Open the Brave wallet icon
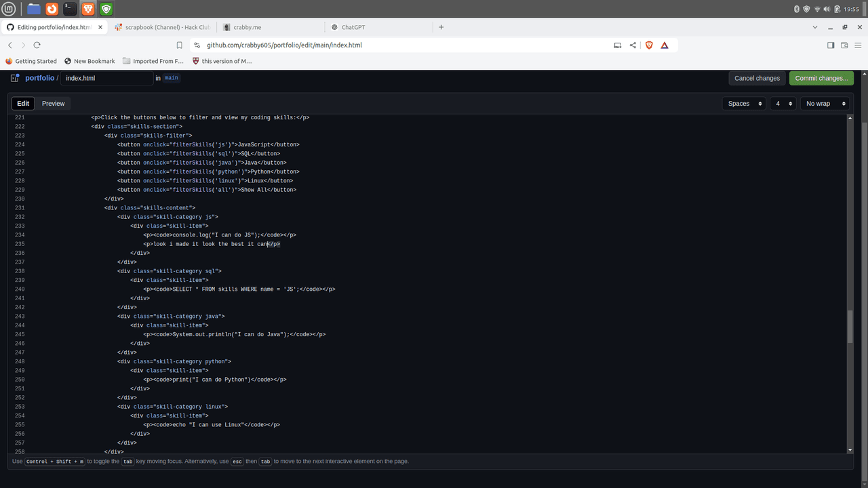 [x=844, y=45]
